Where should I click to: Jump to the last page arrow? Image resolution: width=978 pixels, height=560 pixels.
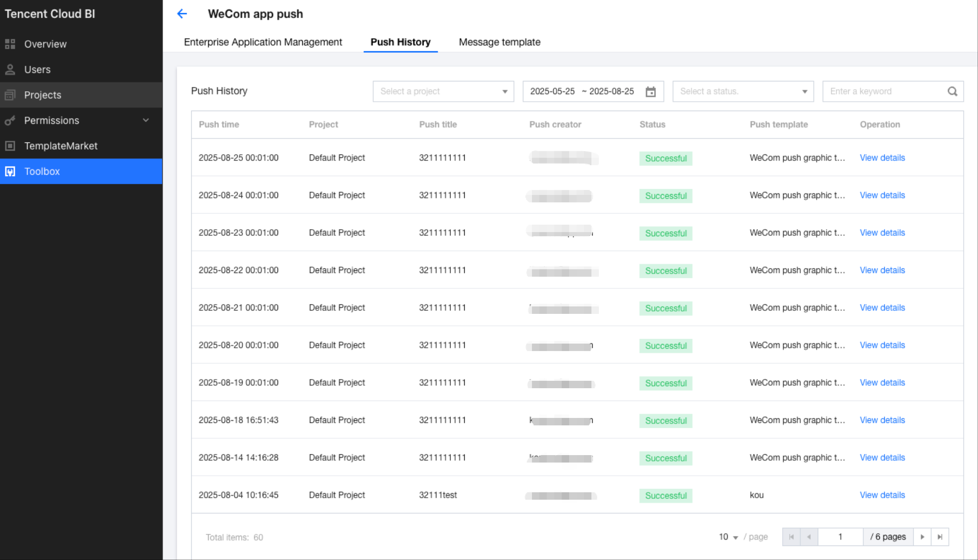pyautogui.click(x=940, y=537)
